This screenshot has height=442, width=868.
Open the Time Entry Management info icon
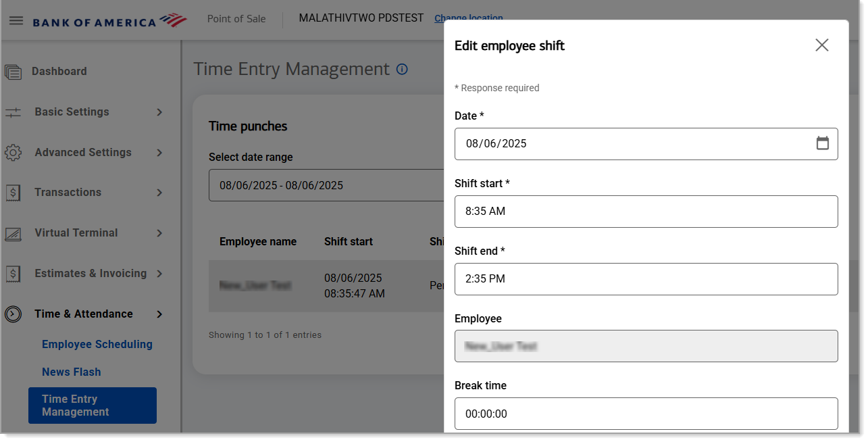(402, 69)
